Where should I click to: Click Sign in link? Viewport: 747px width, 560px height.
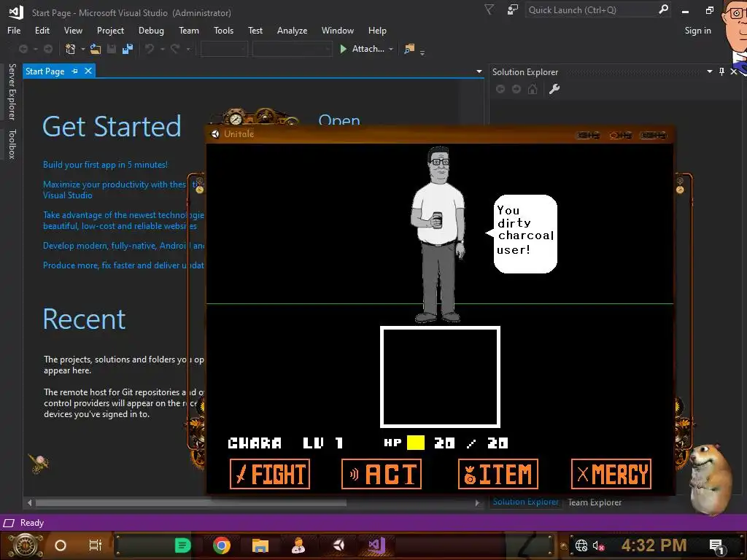697,31
